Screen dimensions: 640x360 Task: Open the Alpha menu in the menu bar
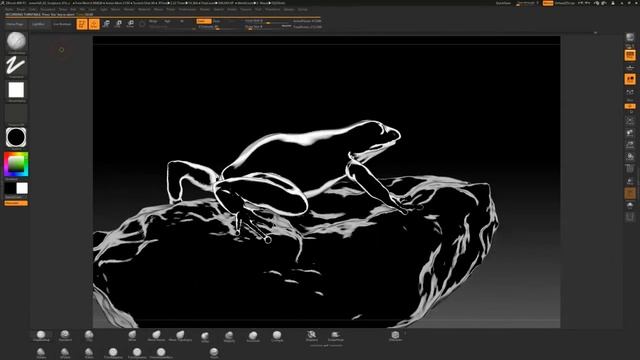click(x=9, y=9)
